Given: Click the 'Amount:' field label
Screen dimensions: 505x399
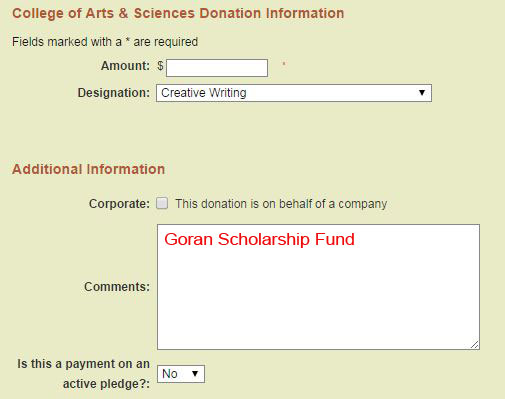Looking at the screenshot, I should coord(125,66).
